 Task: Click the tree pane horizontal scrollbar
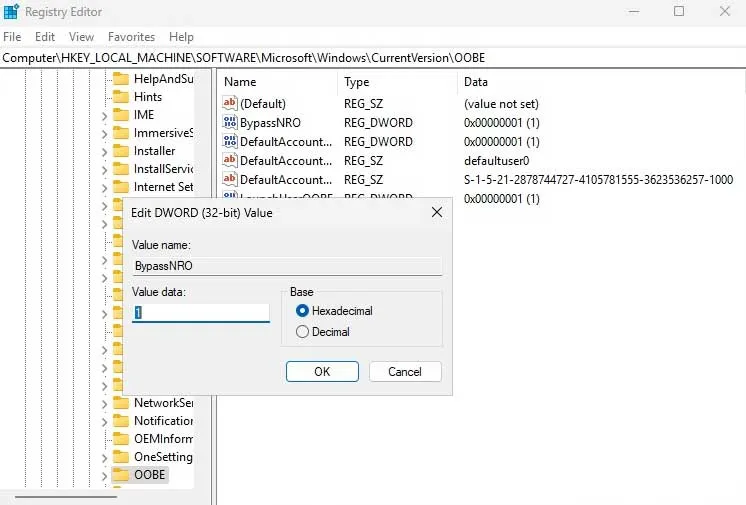66,497
